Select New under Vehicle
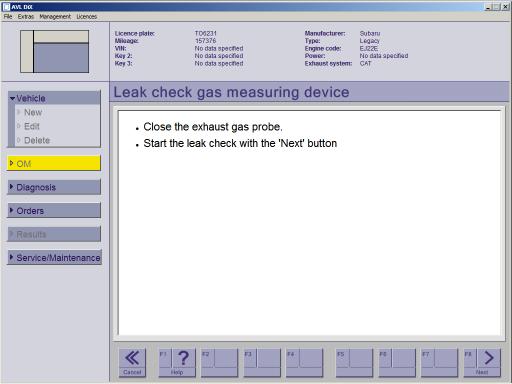The height and width of the screenshot is (384, 512). coord(33,112)
